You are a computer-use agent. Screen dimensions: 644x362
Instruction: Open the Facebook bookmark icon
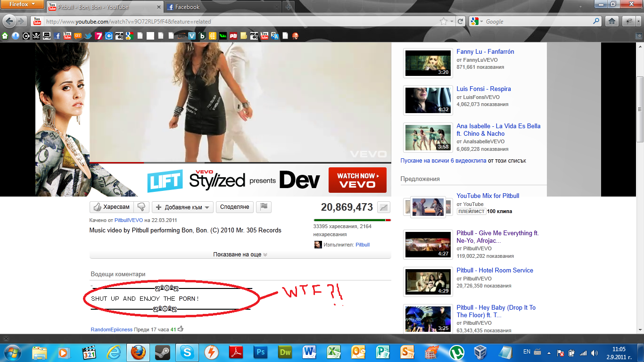coord(57,35)
